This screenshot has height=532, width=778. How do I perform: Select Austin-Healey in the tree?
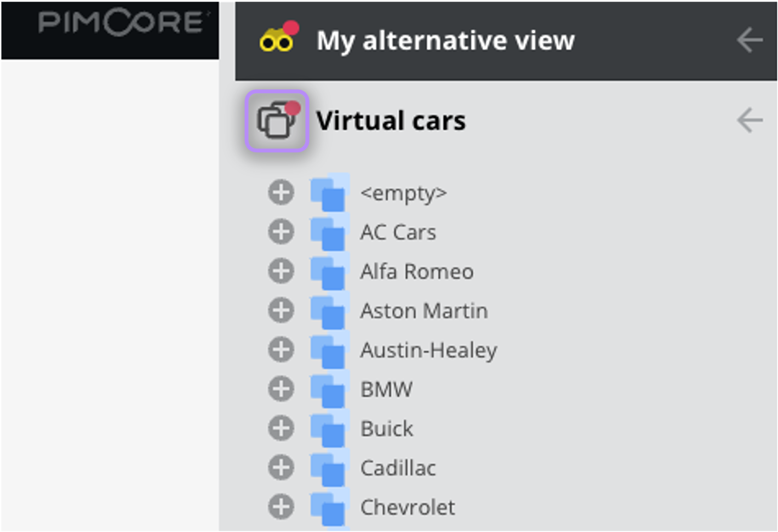tap(428, 351)
